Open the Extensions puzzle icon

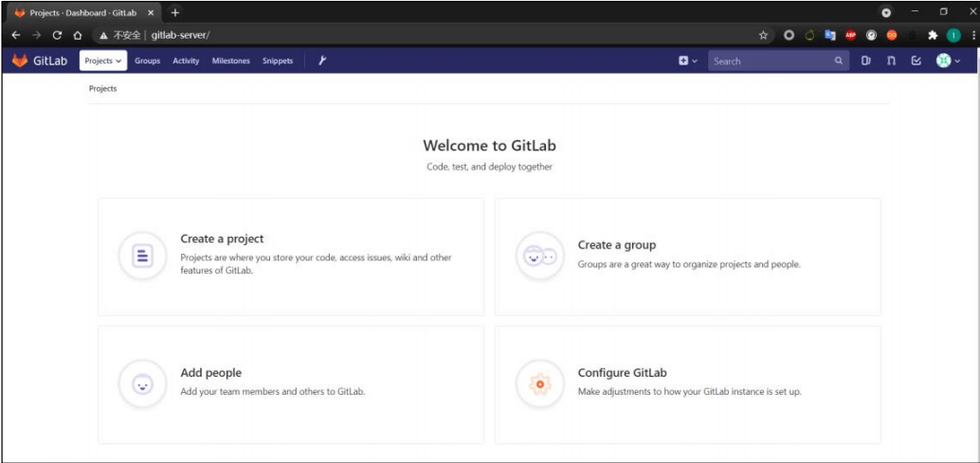(933, 36)
